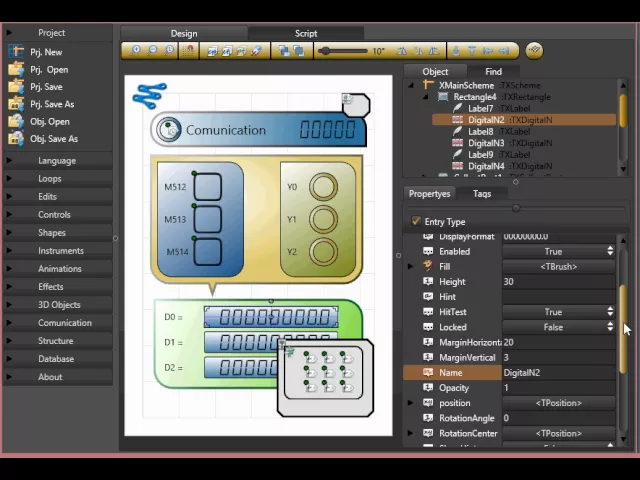Screen dimensions: 640x480
Task: Click the Prj. Save As icon
Action: [16, 104]
